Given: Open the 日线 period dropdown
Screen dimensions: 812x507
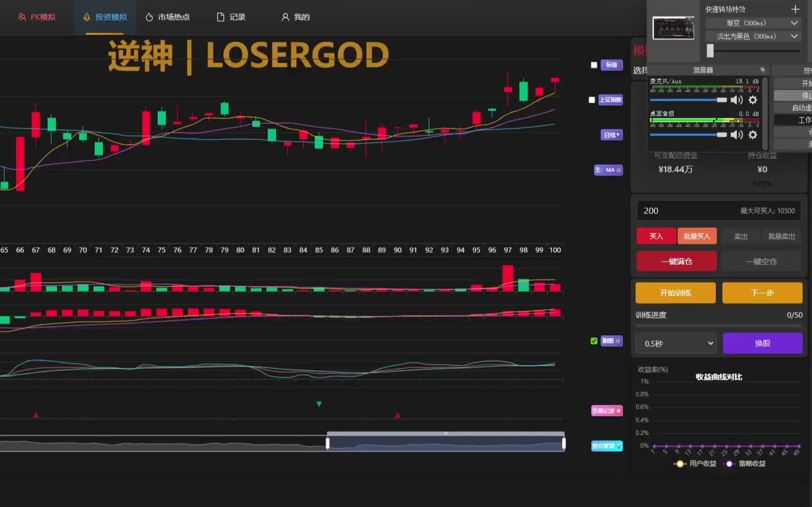Looking at the screenshot, I should click(611, 135).
